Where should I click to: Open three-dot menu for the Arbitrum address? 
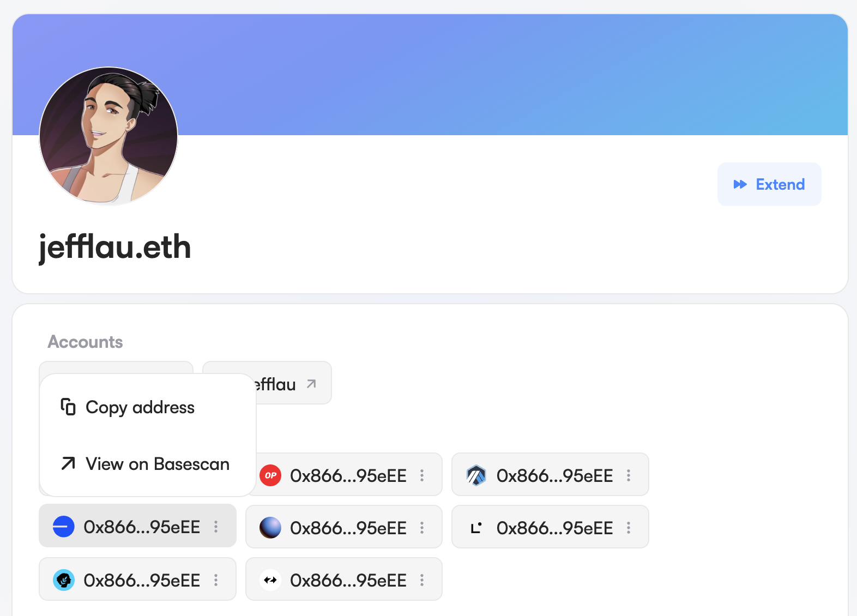(629, 475)
